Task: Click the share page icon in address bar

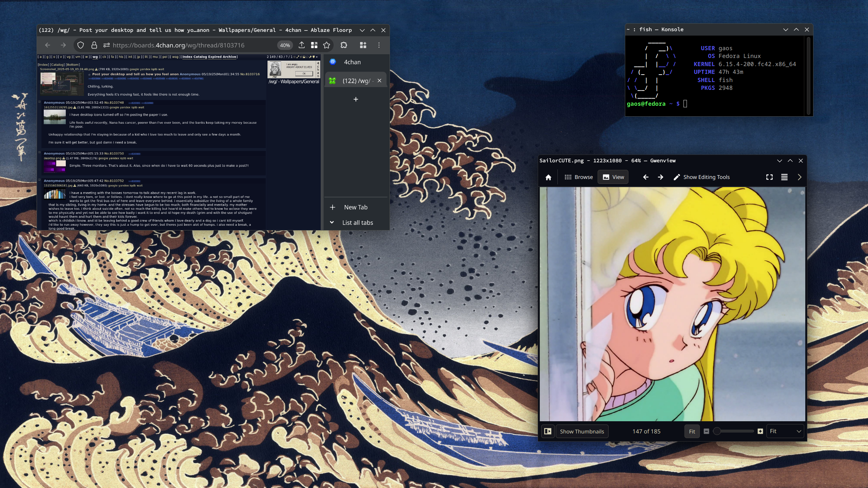Action: [301, 45]
